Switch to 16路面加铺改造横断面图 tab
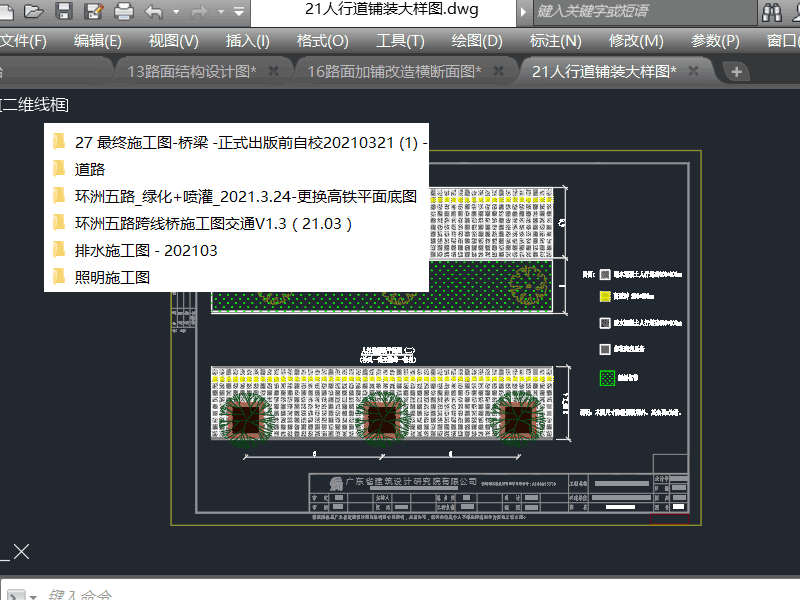800x600 pixels. 394,71
